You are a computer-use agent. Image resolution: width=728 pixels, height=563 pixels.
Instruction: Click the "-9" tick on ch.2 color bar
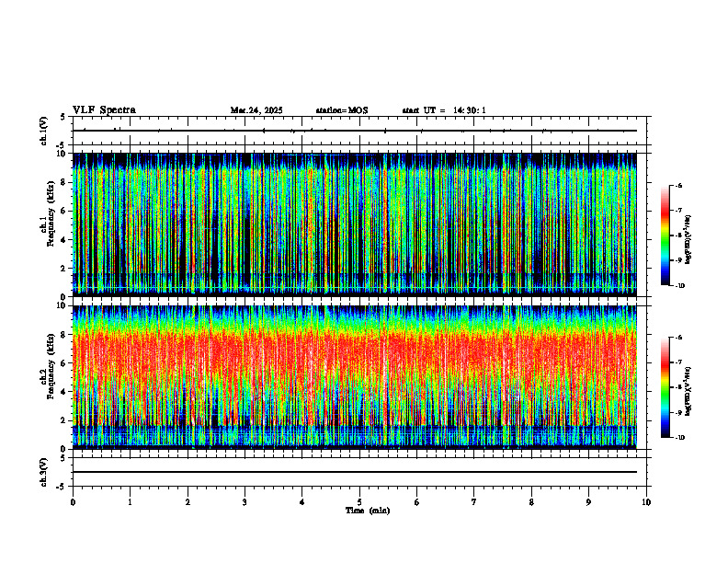coord(678,413)
